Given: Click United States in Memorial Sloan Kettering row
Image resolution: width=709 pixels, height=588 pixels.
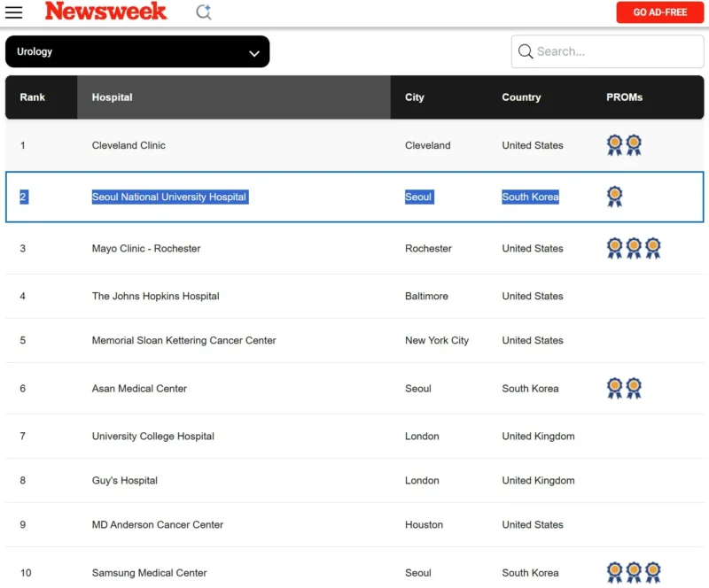Looking at the screenshot, I should pos(533,340).
